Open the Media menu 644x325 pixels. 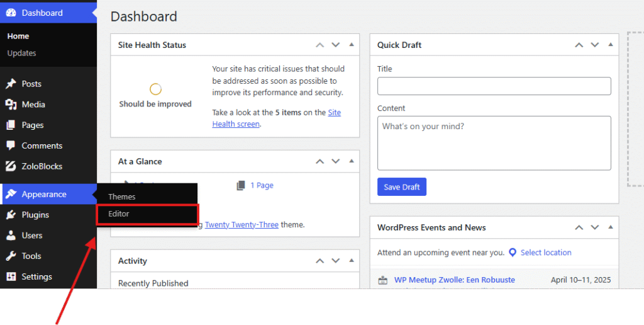click(48, 105)
